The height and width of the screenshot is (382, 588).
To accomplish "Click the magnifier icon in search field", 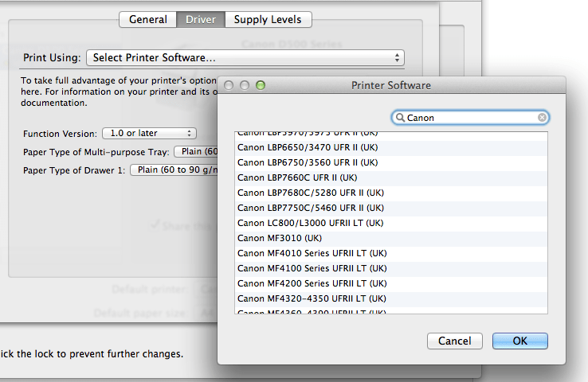I will (x=400, y=118).
